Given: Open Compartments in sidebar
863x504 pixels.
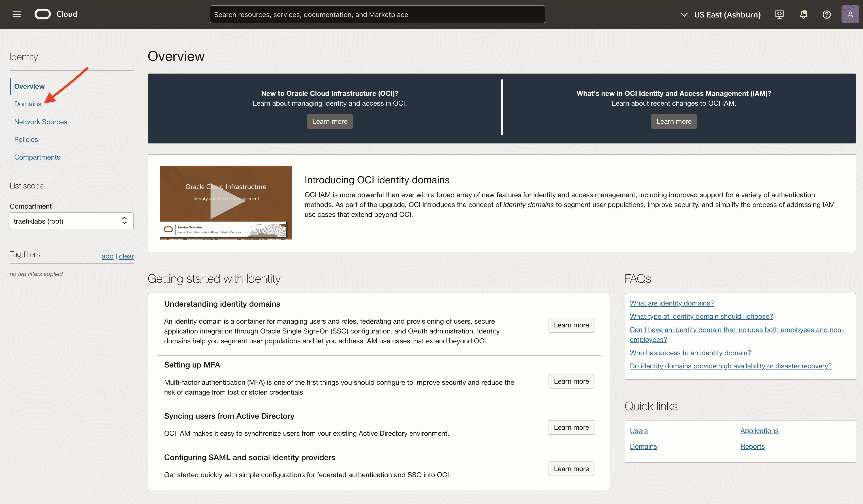Looking at the screenshot, I should point(37,157).
